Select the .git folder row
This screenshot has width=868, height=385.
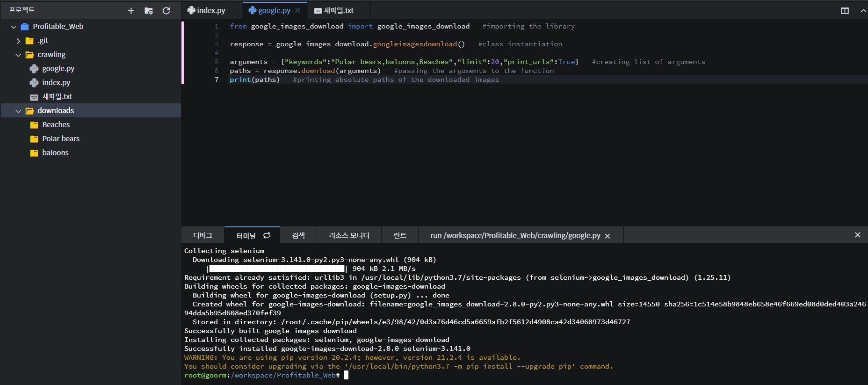point(91,40)
